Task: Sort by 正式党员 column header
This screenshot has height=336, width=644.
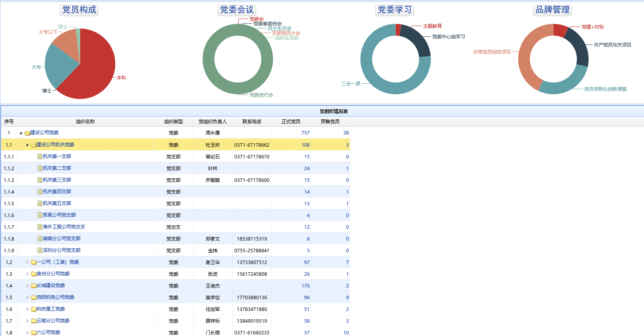Action: [291, 122]
